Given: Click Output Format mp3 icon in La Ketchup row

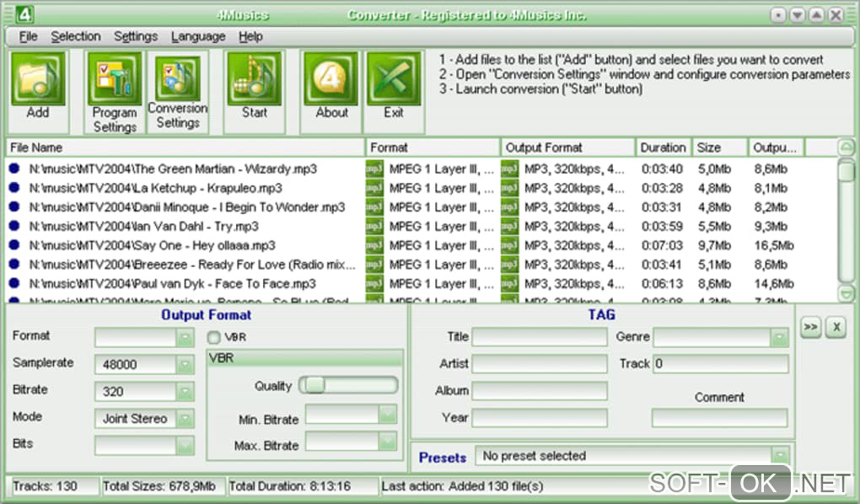Looking at the screenshot, I should pos(509,188).
